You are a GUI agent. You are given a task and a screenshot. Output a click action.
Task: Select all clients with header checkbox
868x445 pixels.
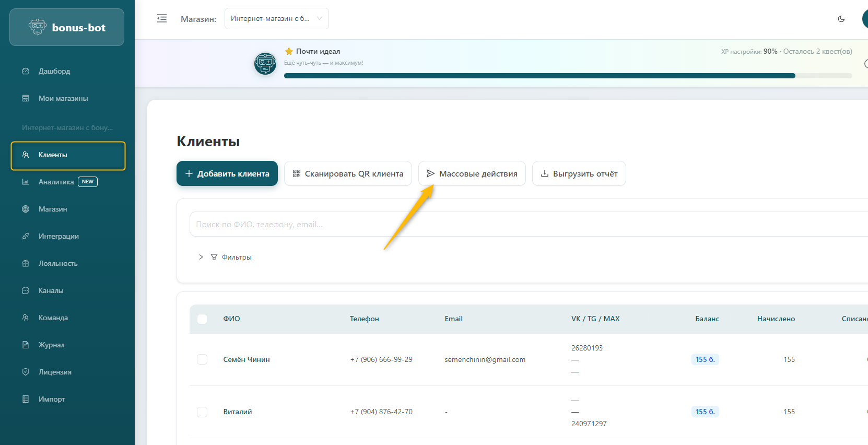point(202,319)
